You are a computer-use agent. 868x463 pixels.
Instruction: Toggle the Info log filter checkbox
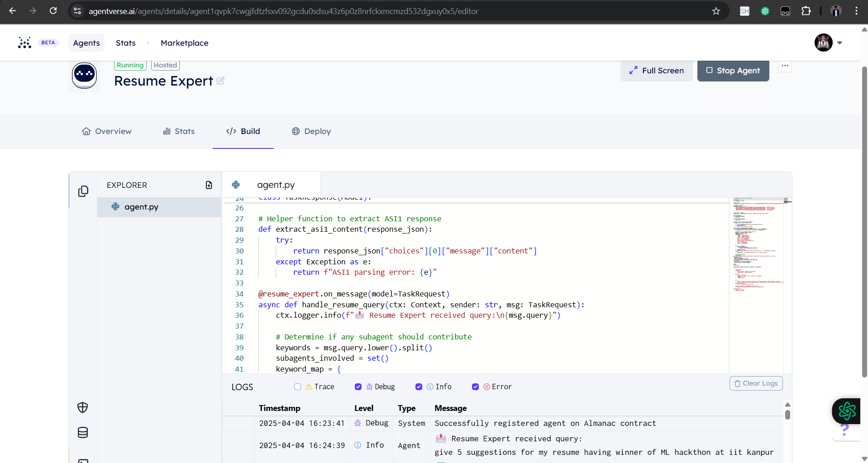(x=419, y=387)
